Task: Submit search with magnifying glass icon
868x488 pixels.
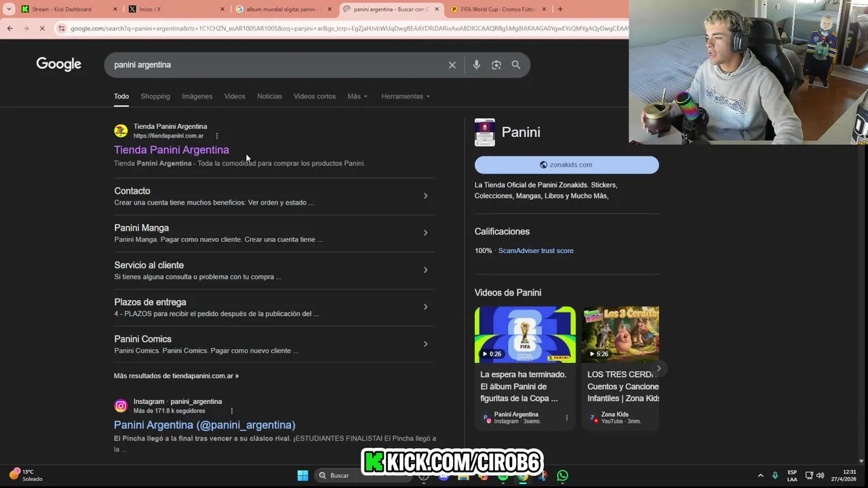Action: point(516,65)
